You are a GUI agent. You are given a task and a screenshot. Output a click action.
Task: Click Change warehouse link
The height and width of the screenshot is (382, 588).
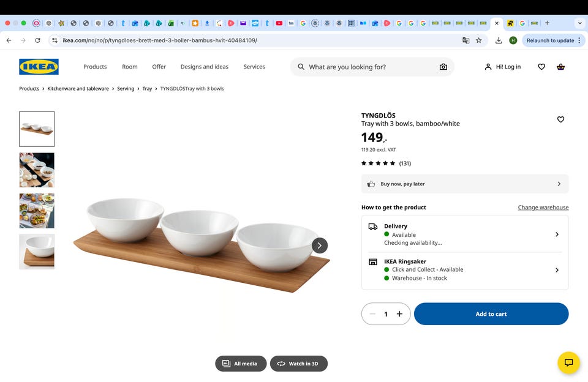pyautogui.click(x=543, y=208)
